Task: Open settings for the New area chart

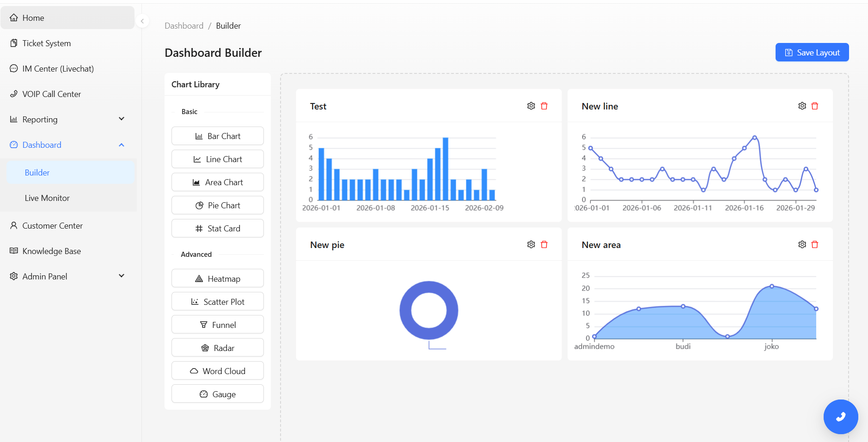Action: tap(801, 244)
